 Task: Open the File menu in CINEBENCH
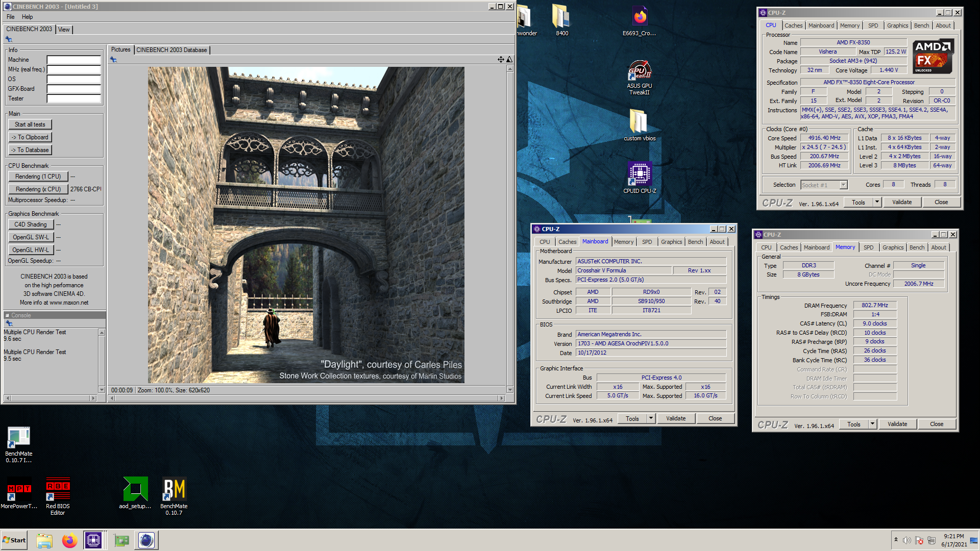(11, 17)
